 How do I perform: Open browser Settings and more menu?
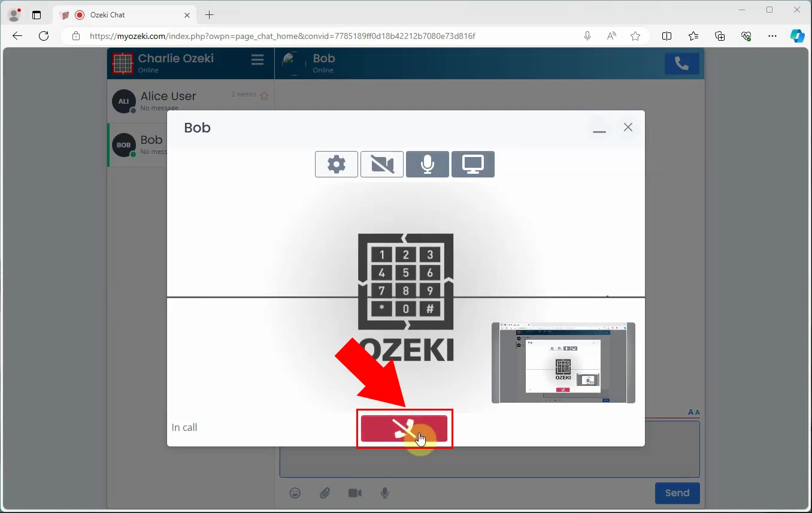772,36
